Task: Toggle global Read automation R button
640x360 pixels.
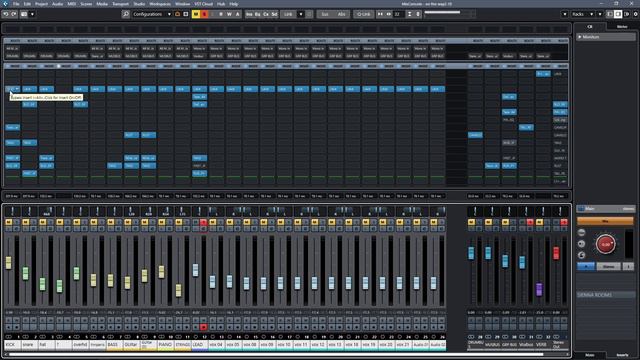Action: (x=221, y=14)
